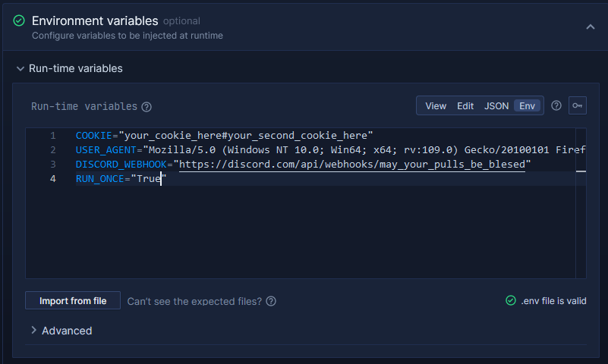Click the editor's vertical scrollbar track
The image size is (608, 364).
581,203
